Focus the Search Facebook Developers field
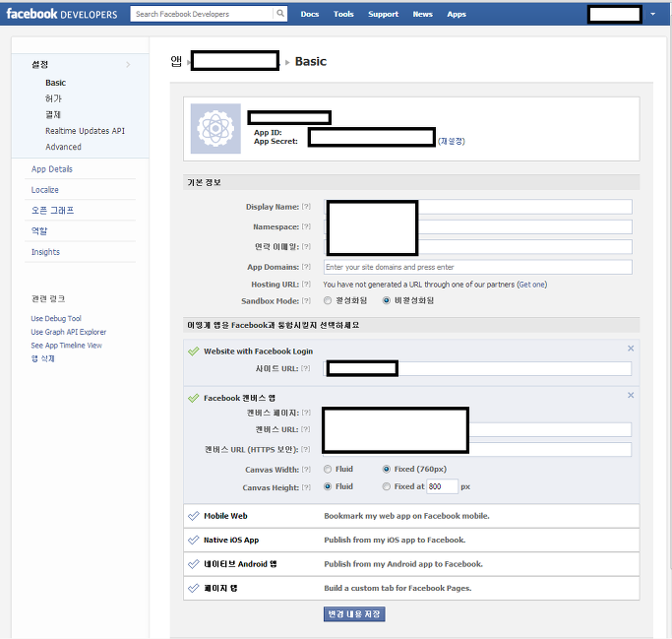Screen dimensions: 672x639 [x=202, y=14]
